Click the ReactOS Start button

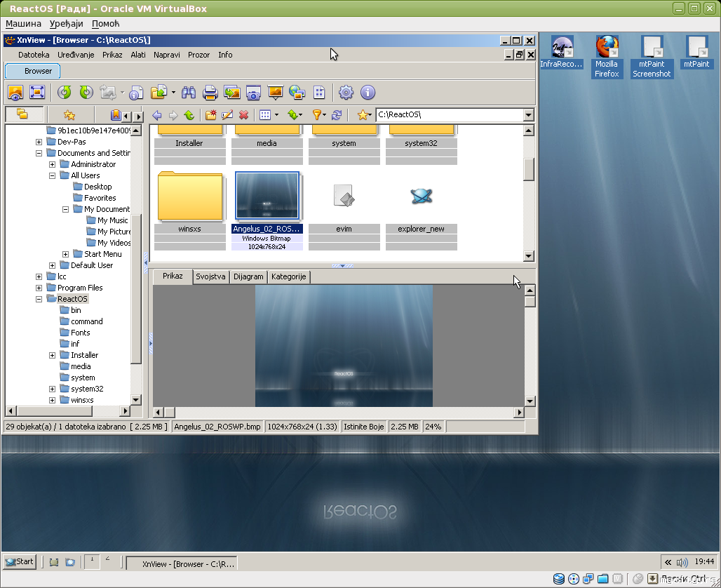click(20, 561)
